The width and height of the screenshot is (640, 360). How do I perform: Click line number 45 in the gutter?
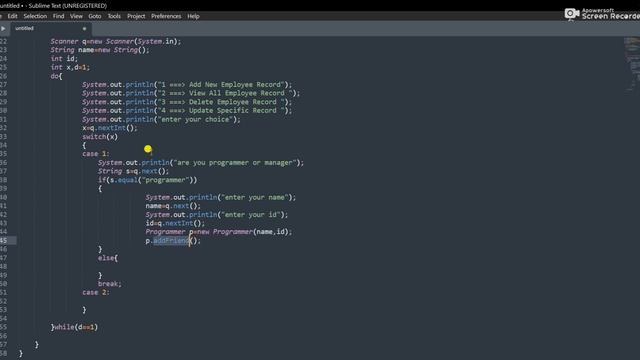[4, 241]
